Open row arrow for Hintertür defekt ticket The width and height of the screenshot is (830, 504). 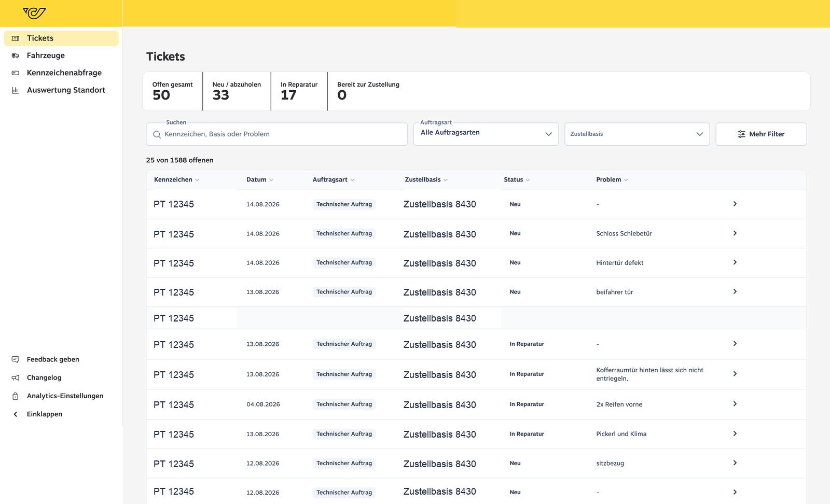pyautogui.click(x=735, y=262)
